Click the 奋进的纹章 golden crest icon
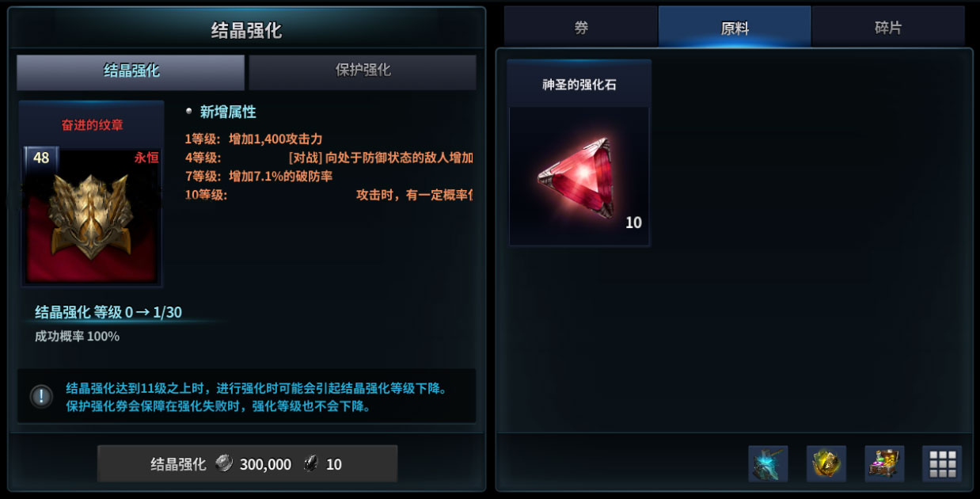Viewport: 980px width, 499px height. coord(91,212)
